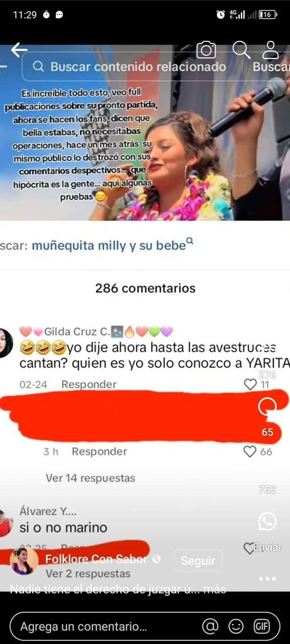Tap the magnifier search icon top right
290x644 pixels.
point(241,50)
